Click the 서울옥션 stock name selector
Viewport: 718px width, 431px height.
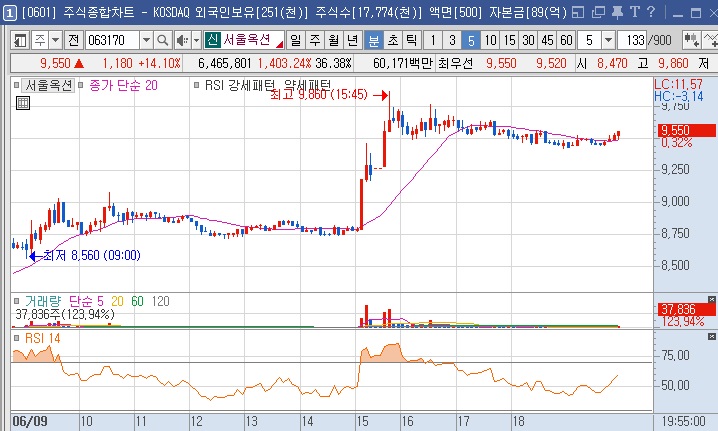245,40
